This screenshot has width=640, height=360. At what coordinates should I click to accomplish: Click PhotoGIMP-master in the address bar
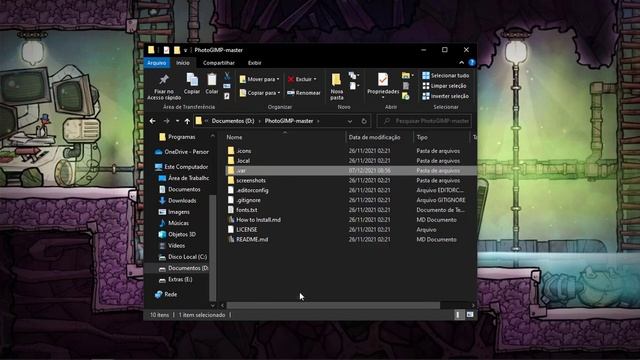pos(289,121)
